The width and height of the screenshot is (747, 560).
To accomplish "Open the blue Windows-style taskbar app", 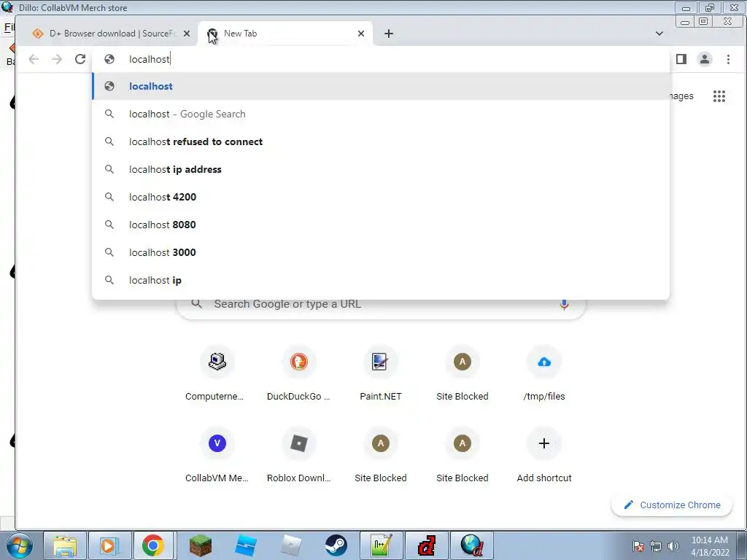I will coord(246,545).
